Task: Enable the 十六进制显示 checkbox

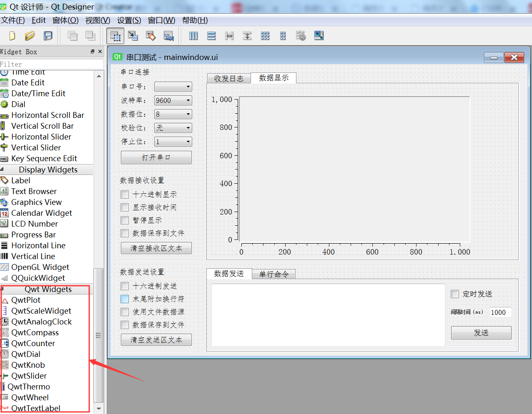Action: [x=124, y=194]
